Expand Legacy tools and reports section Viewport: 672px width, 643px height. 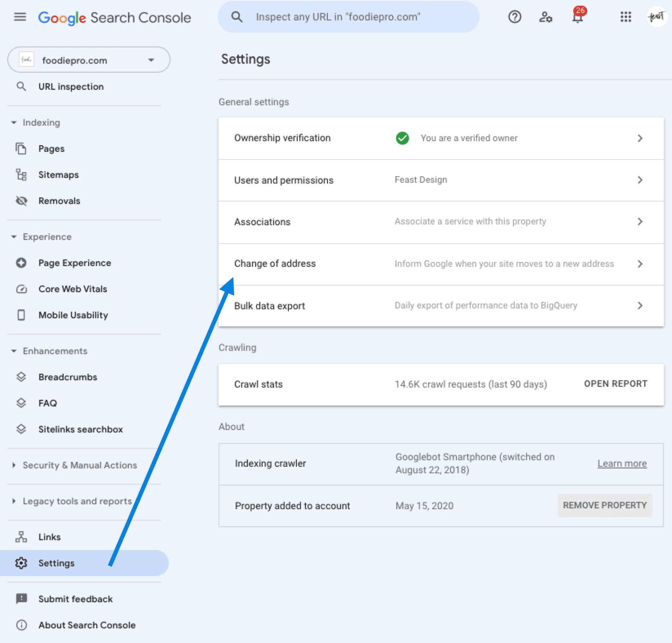click(x=14, y=501)
